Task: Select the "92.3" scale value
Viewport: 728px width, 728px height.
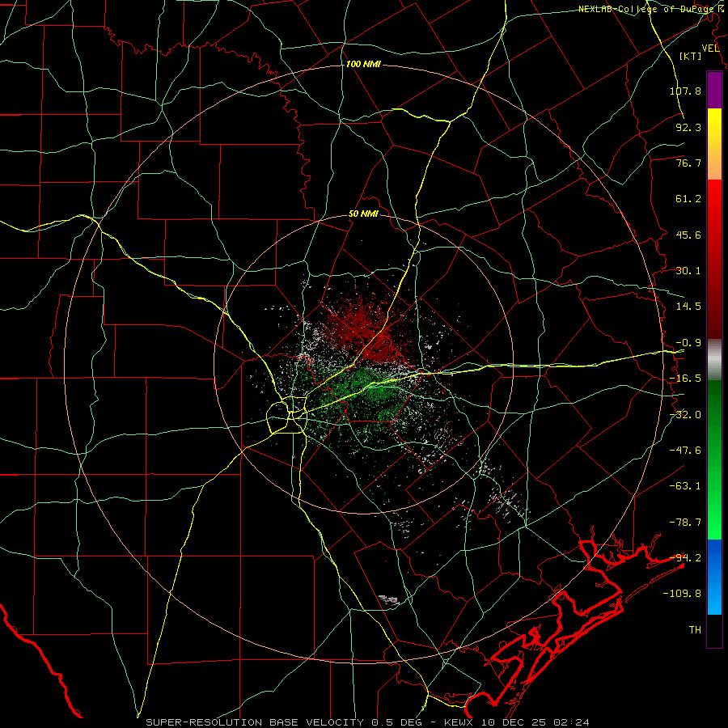Action: click(688, 127)
